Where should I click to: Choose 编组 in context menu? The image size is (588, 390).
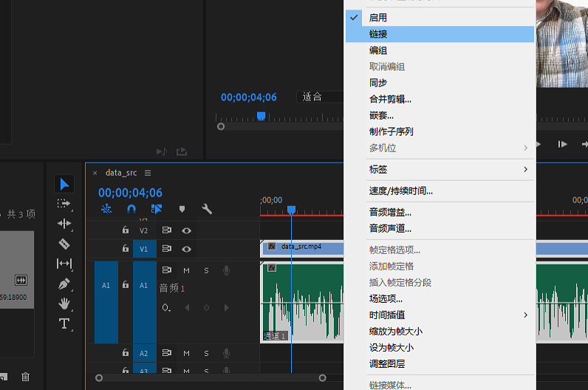(440, 50)
